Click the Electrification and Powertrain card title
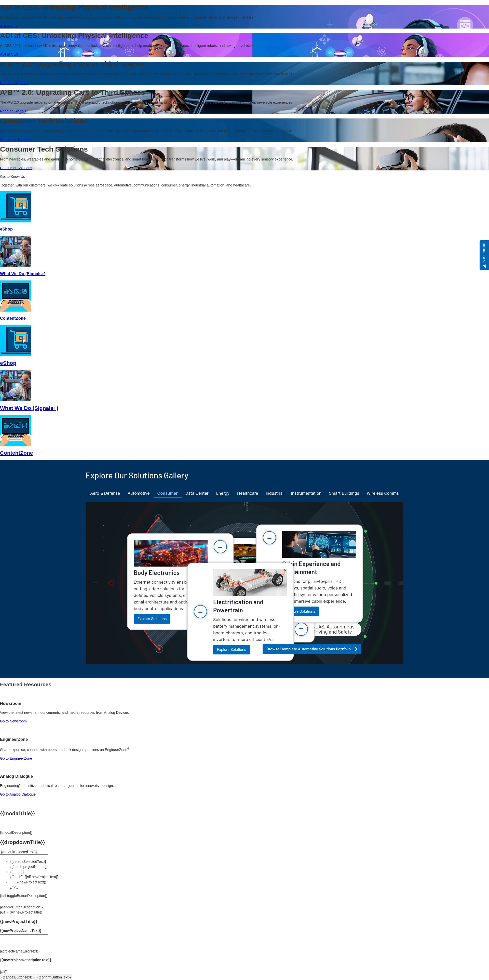Screen dimensions: 489x980 pos(238,606)
